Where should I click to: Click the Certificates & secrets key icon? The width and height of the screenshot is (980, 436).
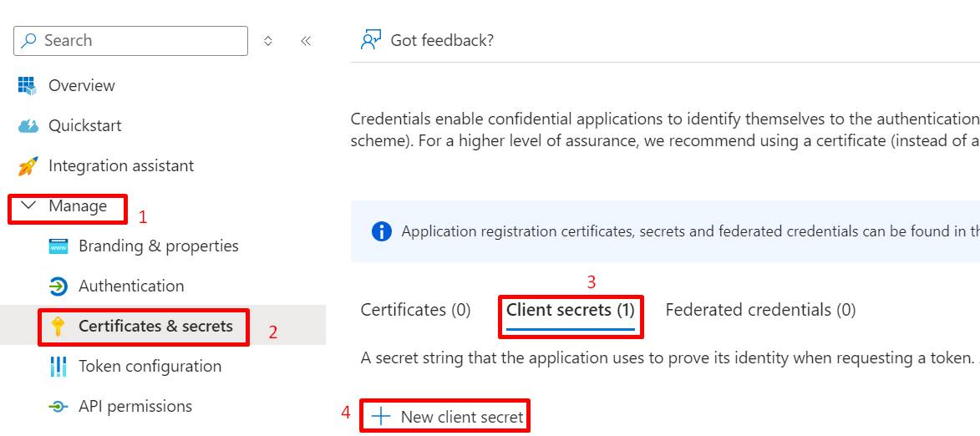[58, 326]
